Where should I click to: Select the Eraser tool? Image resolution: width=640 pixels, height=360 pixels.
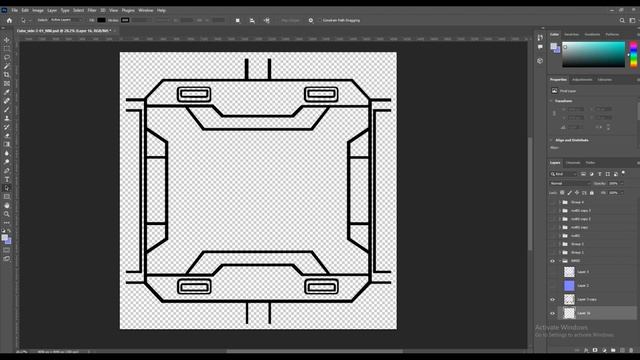pyautogui.click(x=7, y=136)
